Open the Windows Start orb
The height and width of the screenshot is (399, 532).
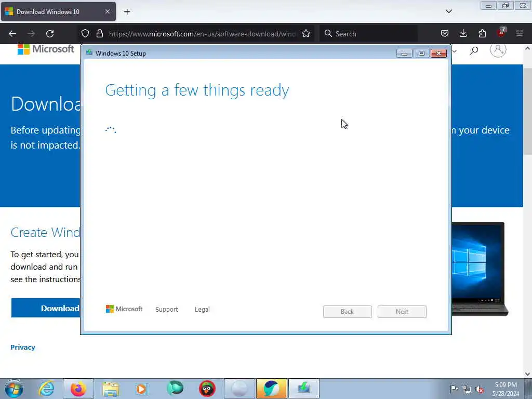coord(14,389)
